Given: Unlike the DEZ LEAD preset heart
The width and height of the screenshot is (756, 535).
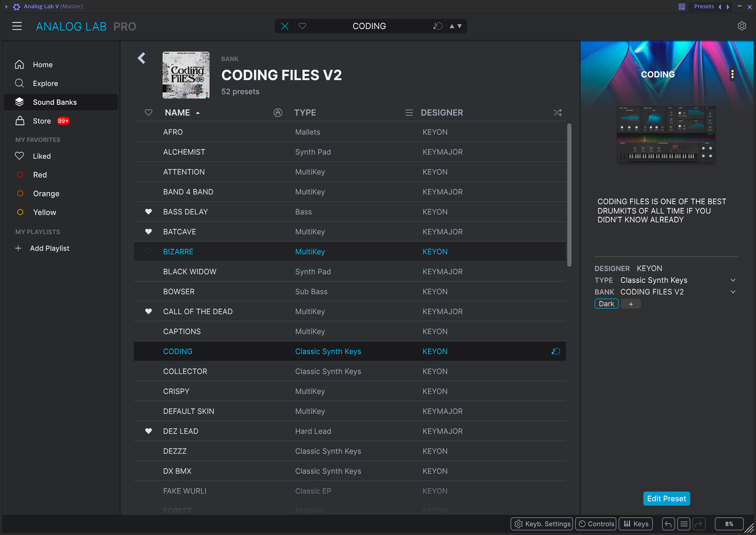Looking at the screenshot, I should 148,431.
